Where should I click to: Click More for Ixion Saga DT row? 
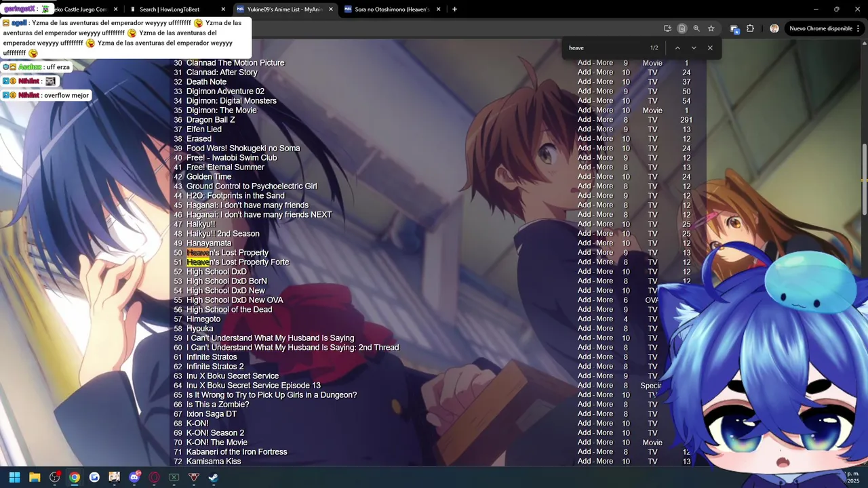604,414
